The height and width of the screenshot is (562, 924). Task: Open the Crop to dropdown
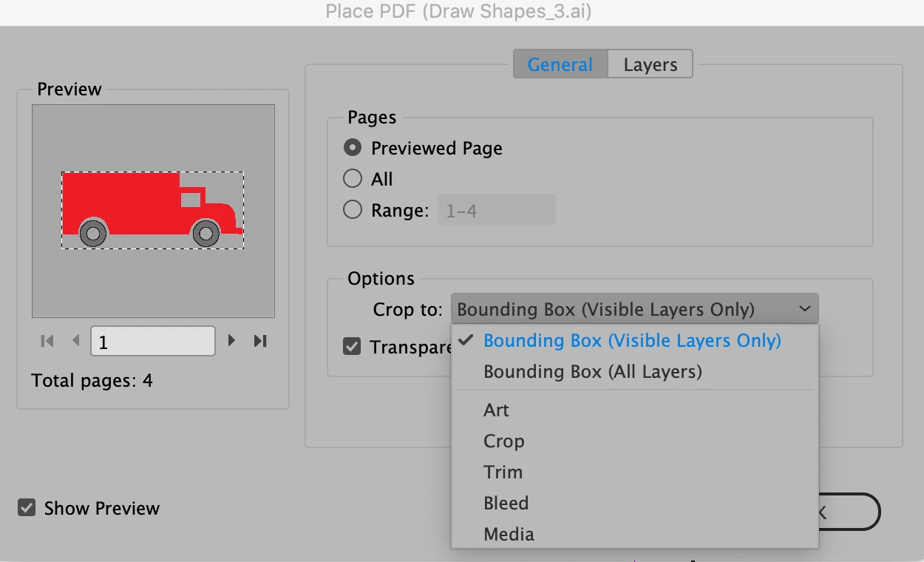click(634, 309)
